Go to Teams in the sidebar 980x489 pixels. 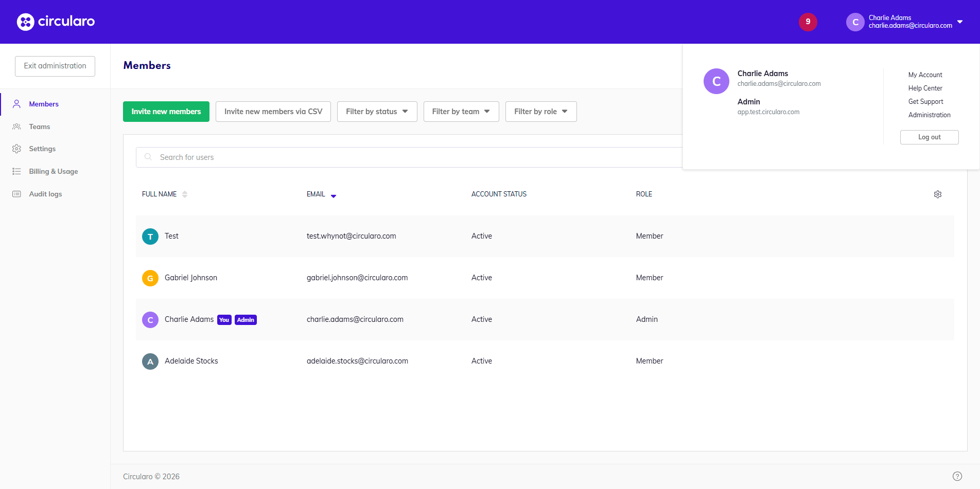point(40,126)
